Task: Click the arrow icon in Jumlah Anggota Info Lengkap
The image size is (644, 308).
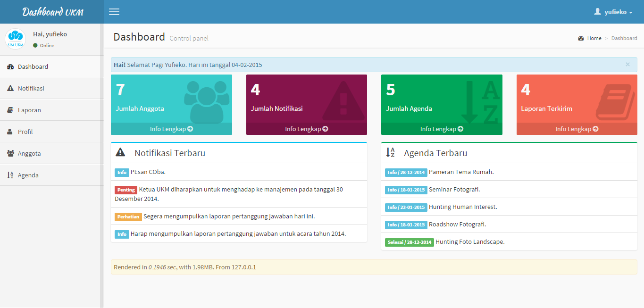Action: click(x=190, y=129)
